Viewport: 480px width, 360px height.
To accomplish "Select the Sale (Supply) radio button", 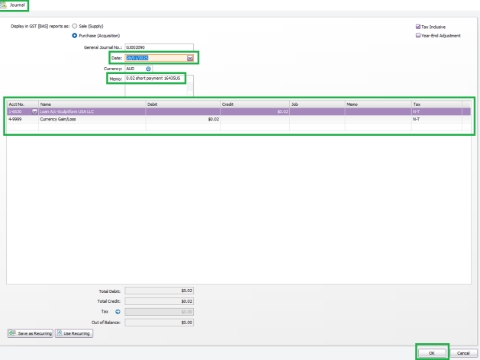I will (75, 26).
